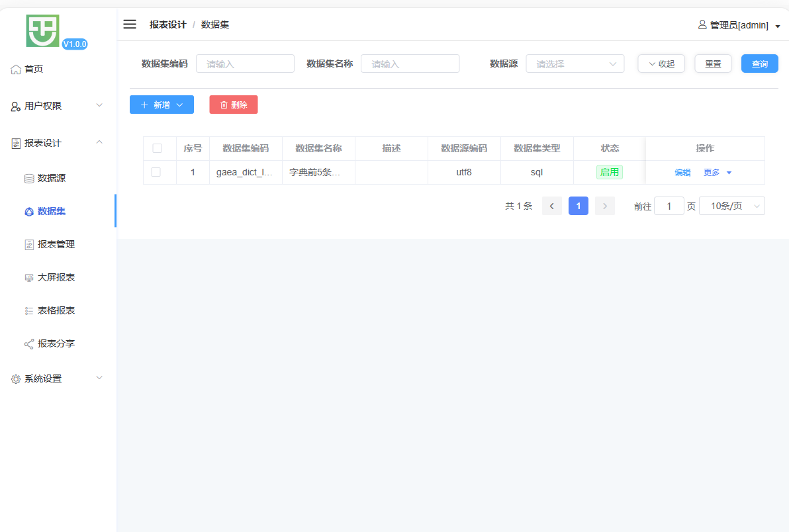This screenshot has width=789, height=532.
Task: Click the 报表管理 sidebar icon
Action: 29,245
